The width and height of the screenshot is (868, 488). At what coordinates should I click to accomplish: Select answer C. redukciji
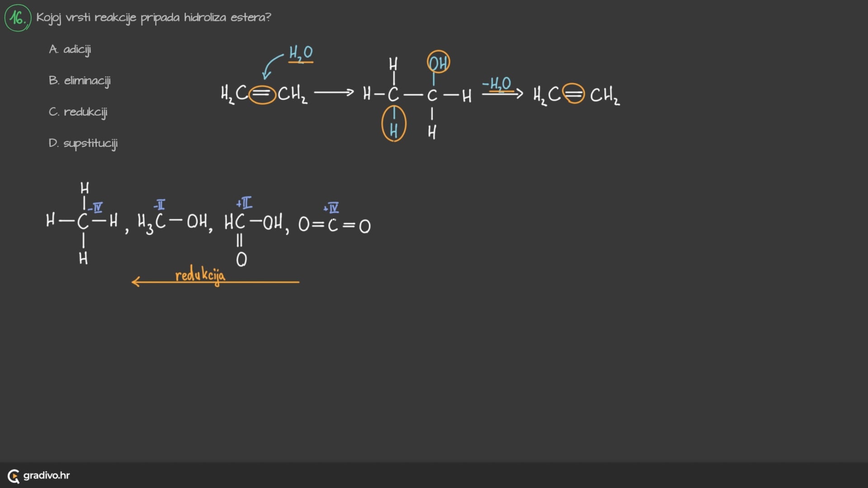[x=78, y=112]
